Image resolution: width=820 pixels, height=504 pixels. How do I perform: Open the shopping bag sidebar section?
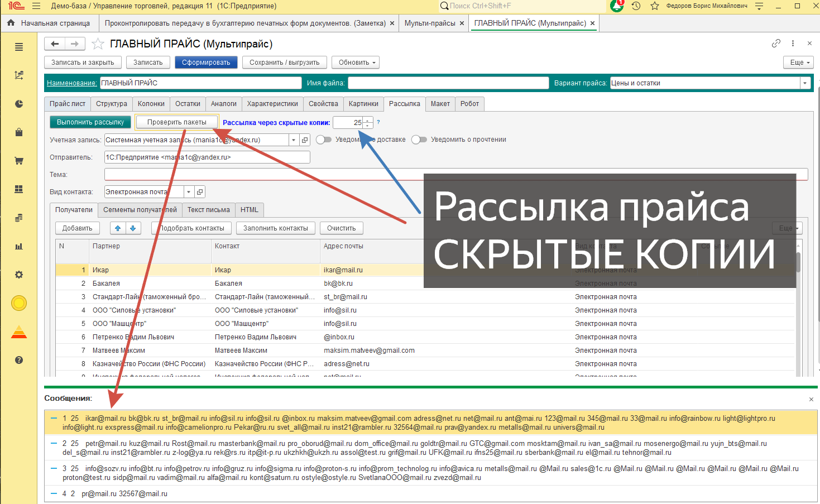19,132
